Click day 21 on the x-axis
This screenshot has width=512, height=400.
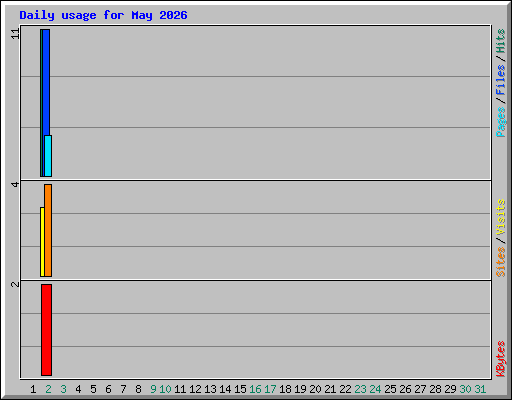[330, 389]
